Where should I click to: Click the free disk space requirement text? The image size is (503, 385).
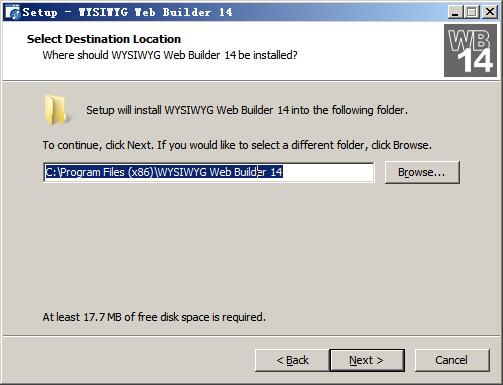[154, 317]
